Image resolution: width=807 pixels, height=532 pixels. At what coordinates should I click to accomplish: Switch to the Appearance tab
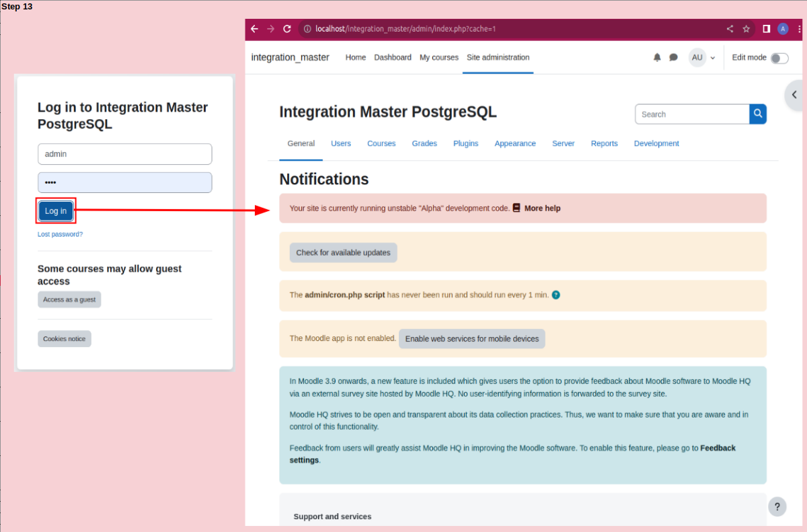tap(515, 144)
